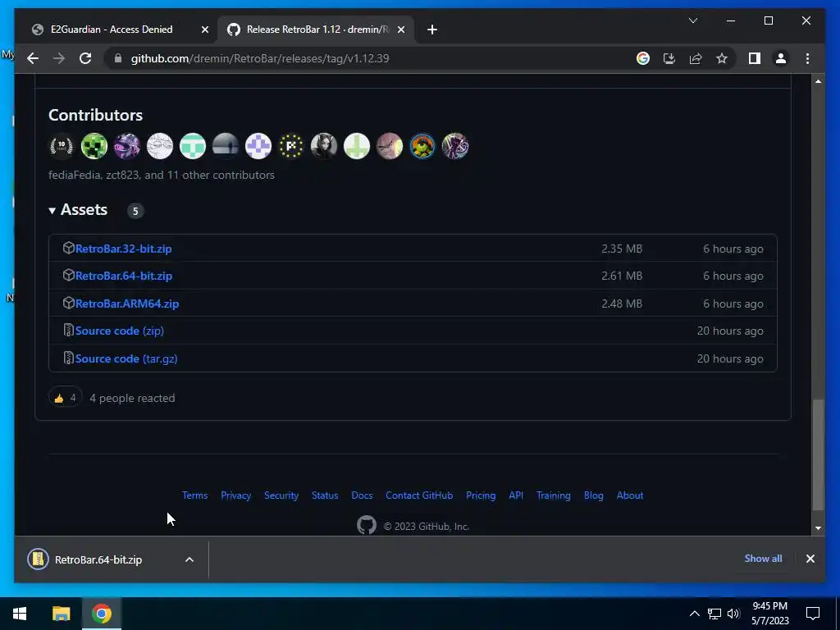Open the Blog footer link
The height and width of the screenshot is (630, 840).
594,495
